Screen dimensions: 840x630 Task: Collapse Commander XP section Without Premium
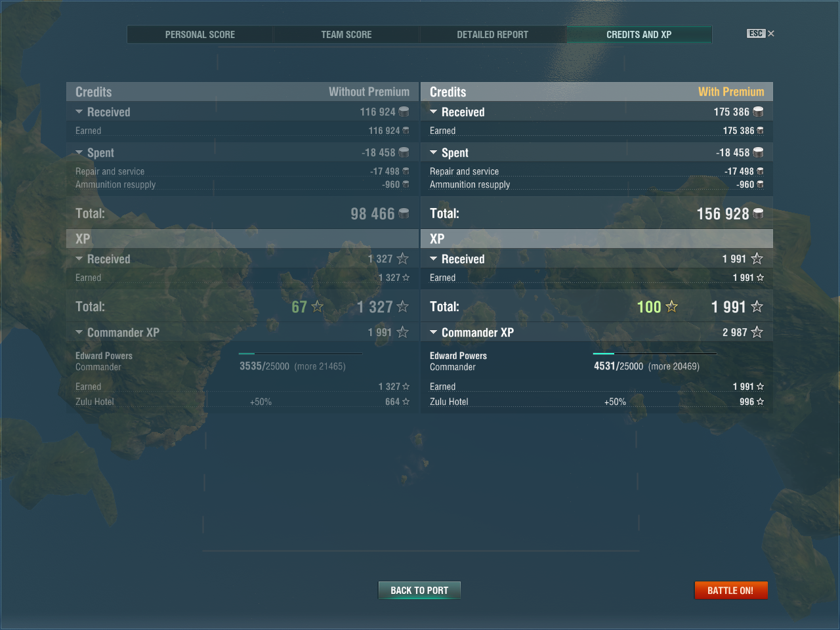(79, 333)
